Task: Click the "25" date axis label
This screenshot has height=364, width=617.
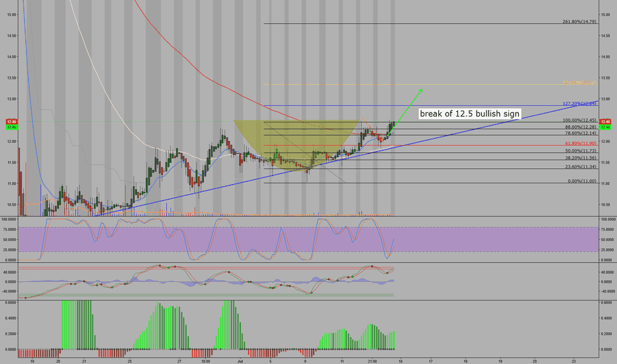Action: [130, 361]
